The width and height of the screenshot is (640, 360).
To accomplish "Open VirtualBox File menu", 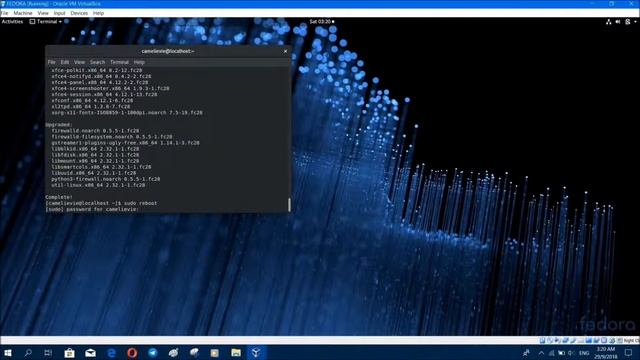I will (x=4, y=13).
